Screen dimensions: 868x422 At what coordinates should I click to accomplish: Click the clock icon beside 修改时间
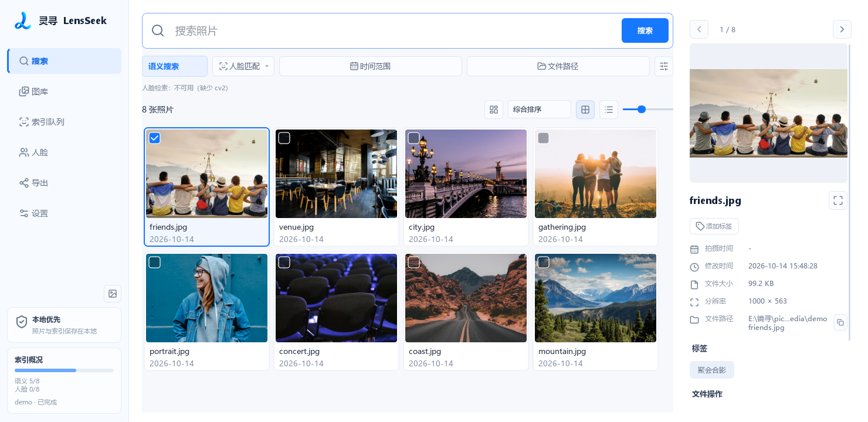click(694, 267)
